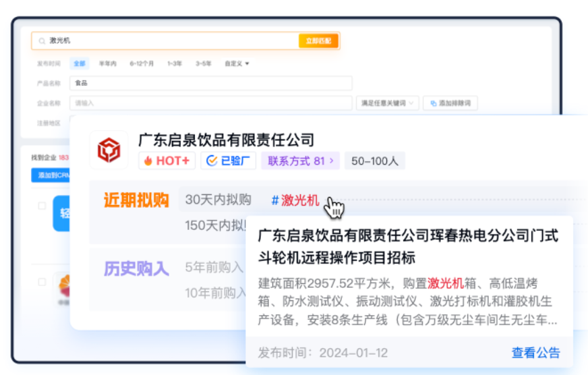Select the 半年内 time filter
The image size is (588, 375).
pos(108,63)
